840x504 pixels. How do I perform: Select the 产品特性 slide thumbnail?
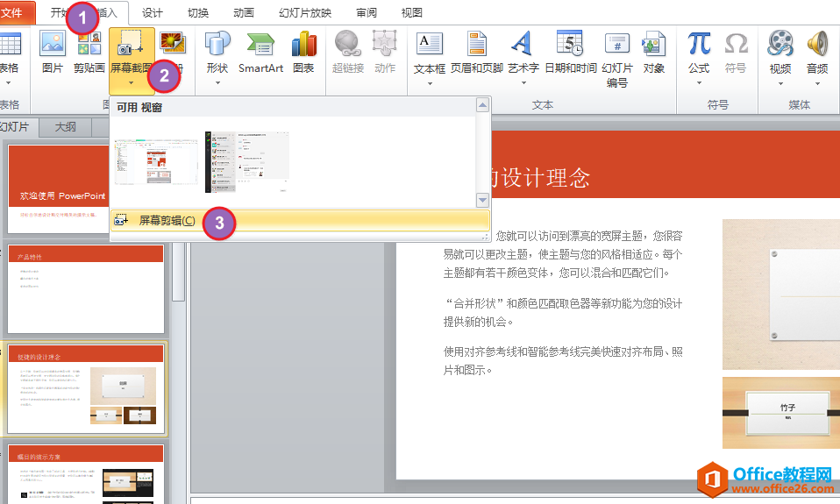coord(86,289)
